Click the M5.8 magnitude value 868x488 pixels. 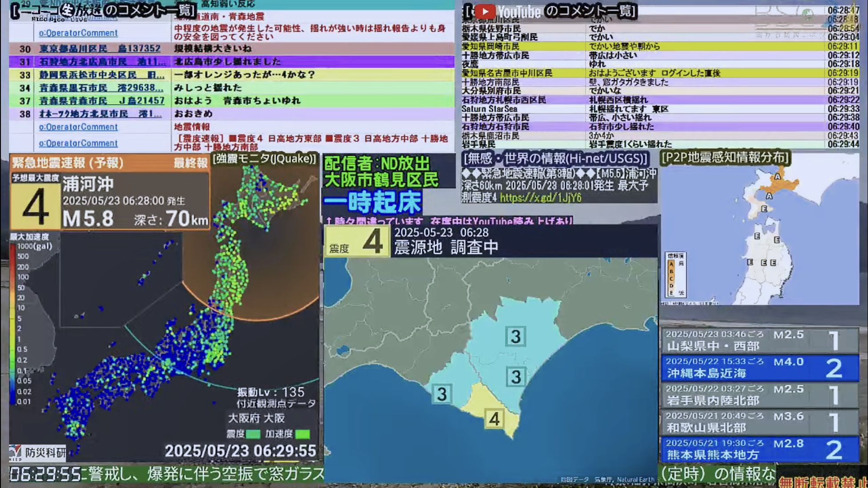[88, 219]
